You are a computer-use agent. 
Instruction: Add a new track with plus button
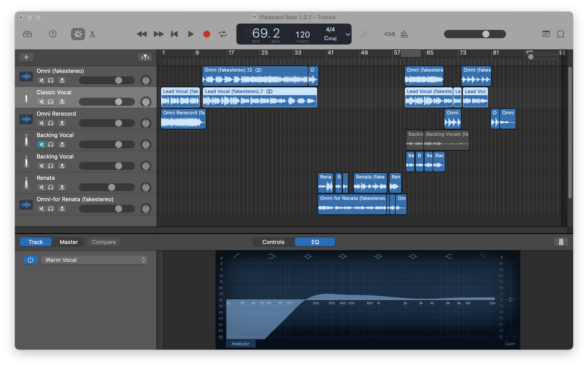click(x=26, y=57)
